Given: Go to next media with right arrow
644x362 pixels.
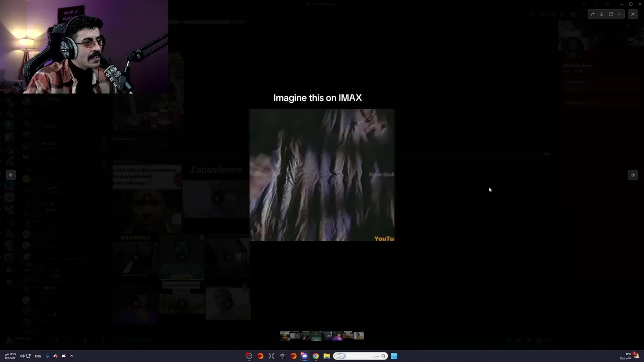Looking at the screenshot, I should 632,175.
